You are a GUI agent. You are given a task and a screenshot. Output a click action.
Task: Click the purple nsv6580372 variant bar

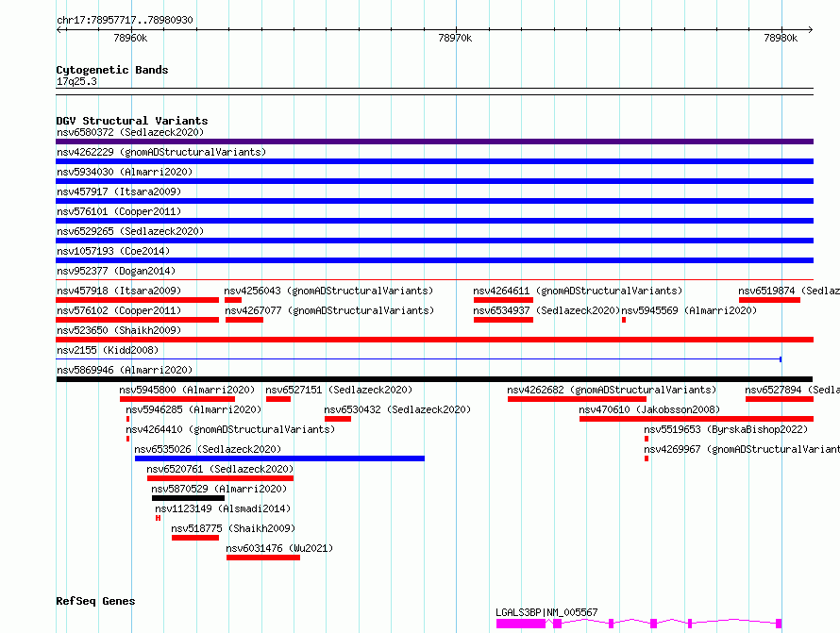pyautogui.click(x=434, y=142)
